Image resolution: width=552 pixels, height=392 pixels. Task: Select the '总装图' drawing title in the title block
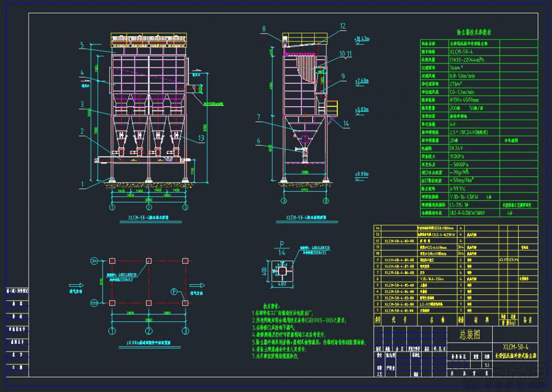[470, 335]
